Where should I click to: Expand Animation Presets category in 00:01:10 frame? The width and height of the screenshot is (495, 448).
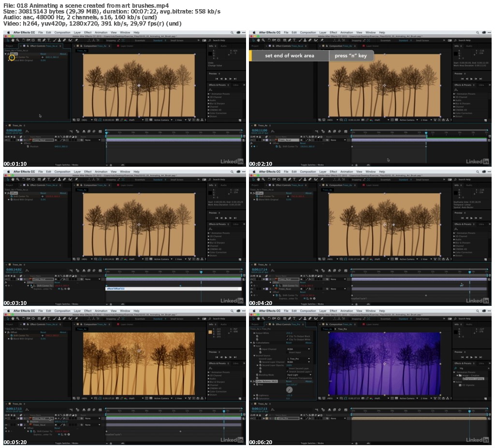coord(209,94)
